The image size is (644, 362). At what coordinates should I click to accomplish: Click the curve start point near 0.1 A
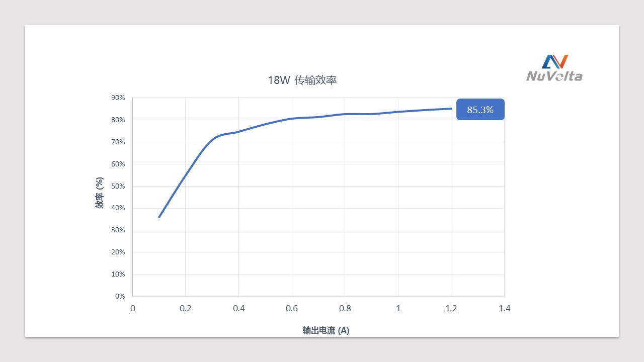[x=159, y=217]
